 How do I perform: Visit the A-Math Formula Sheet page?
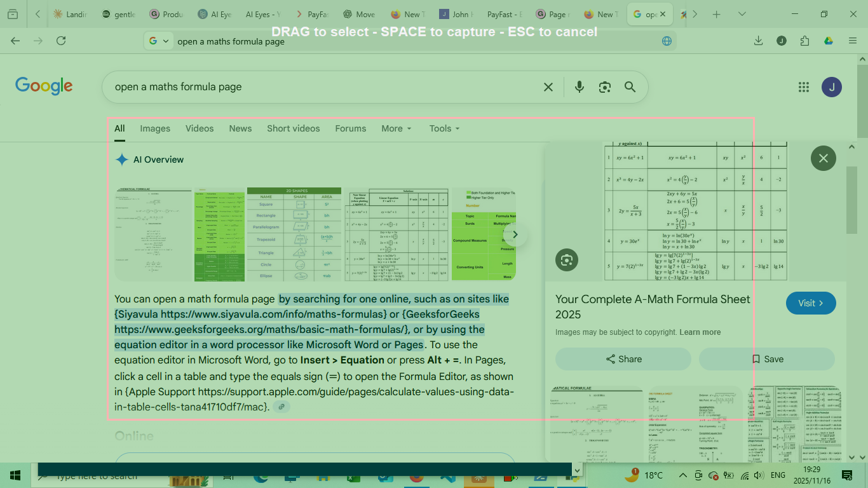[x=811, y=303]
